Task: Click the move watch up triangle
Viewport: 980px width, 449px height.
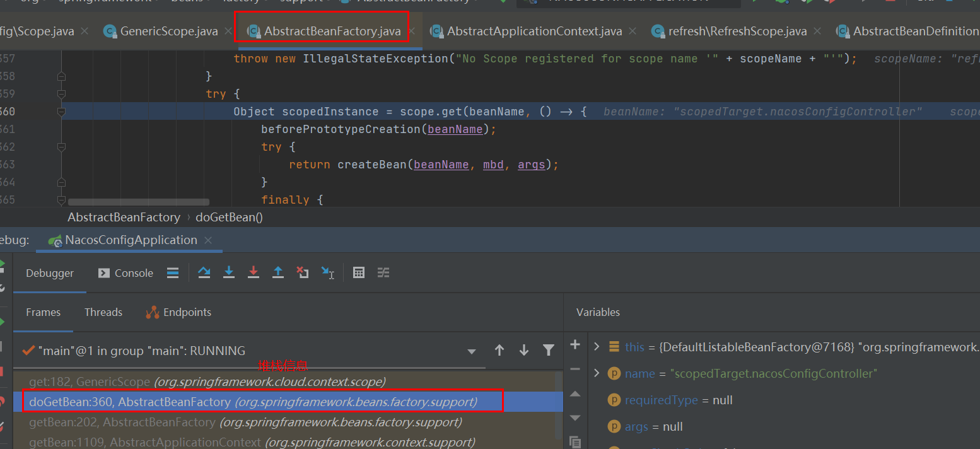Action: pyautogui.click(x=575, y=394)
